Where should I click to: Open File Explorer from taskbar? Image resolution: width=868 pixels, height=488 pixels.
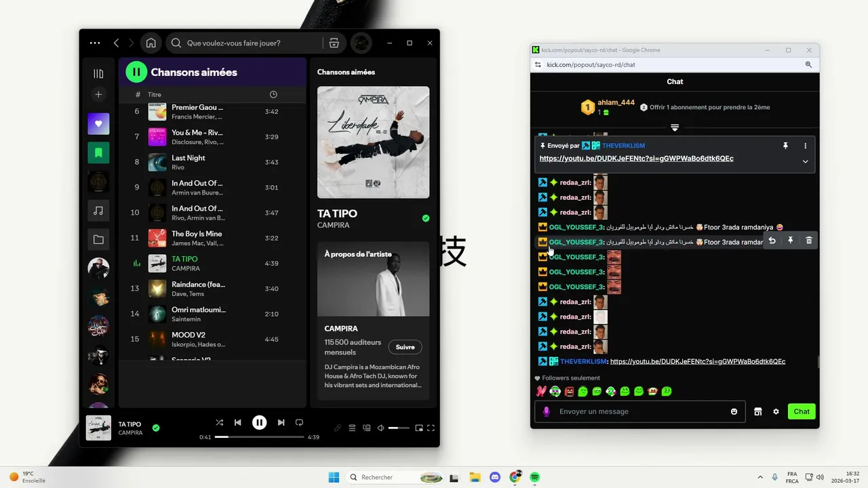[475, 477]
